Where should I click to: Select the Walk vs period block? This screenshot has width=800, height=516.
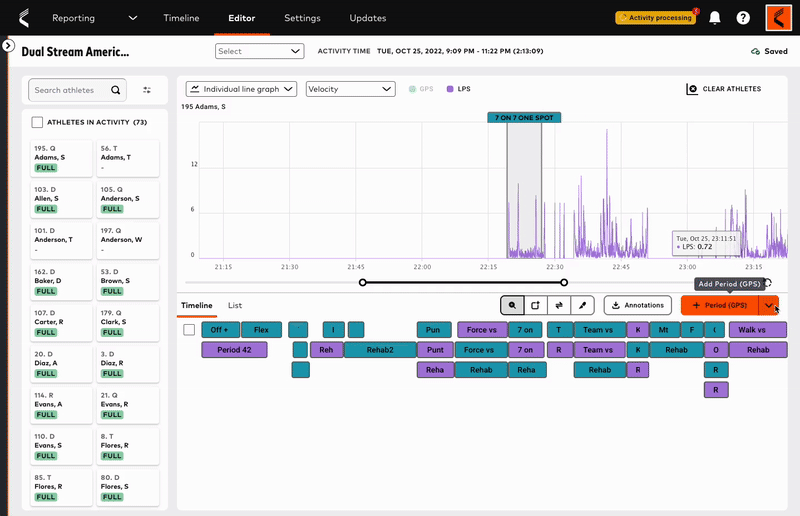(x=758, y=330)
